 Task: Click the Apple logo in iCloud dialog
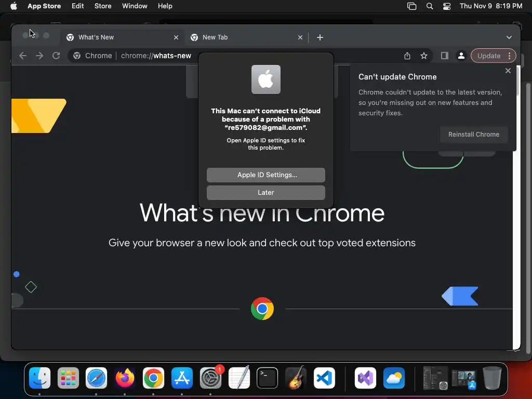coord(265,79)
